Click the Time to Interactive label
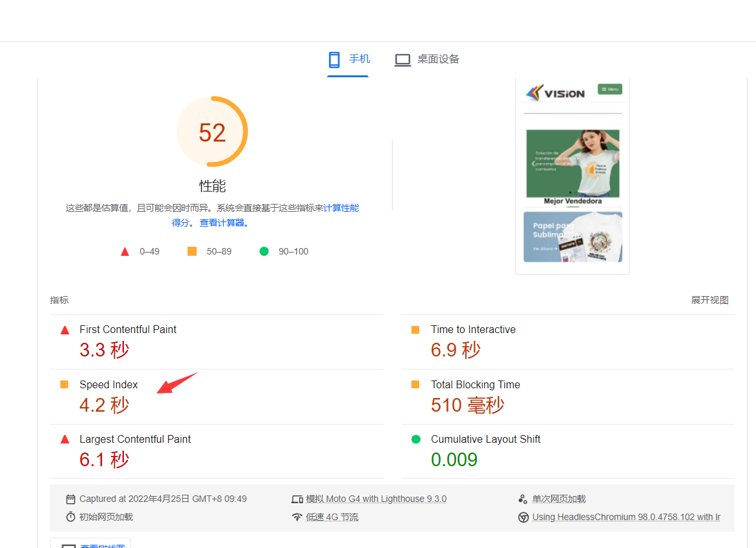The image size is (756, 548). 473,329
